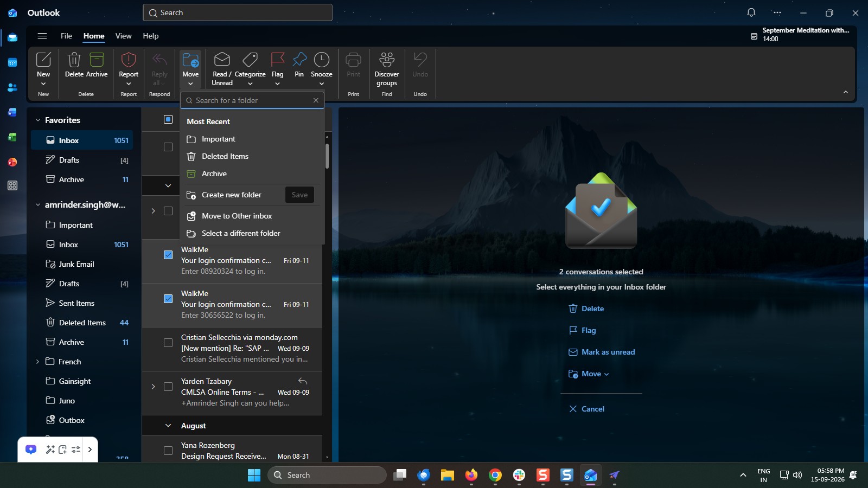This screenshot has width=868, height=488.
Task: Toggle the navigation pane hamburger icon
Action: [42, 36]
